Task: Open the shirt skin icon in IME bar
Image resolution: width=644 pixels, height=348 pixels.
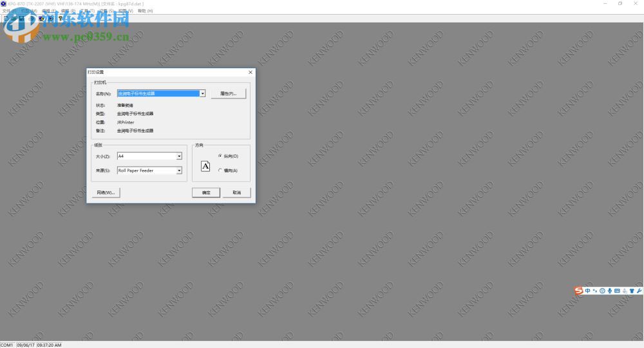Action: click(632, 291)
